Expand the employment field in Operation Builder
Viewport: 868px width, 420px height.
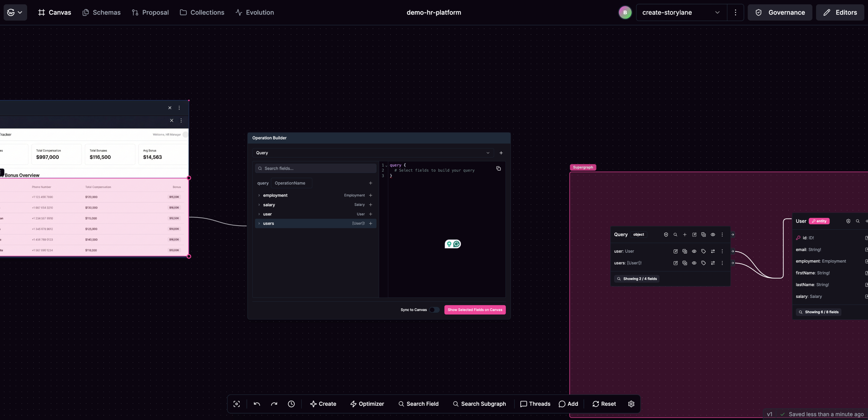(x=259, y=195)
